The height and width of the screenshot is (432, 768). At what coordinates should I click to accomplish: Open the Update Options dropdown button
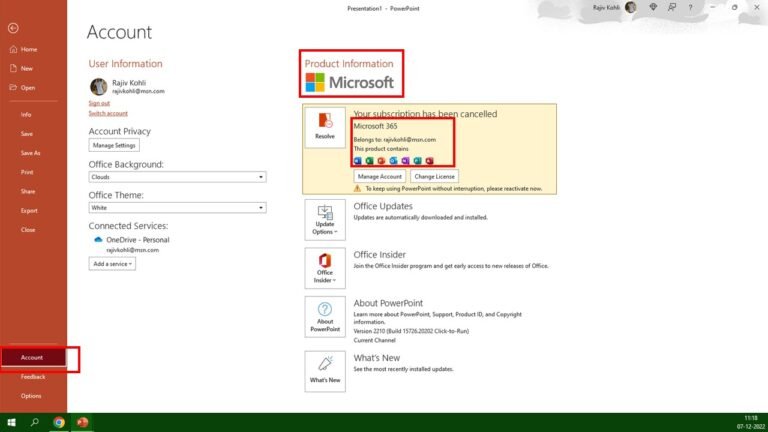tap(325, 220)
